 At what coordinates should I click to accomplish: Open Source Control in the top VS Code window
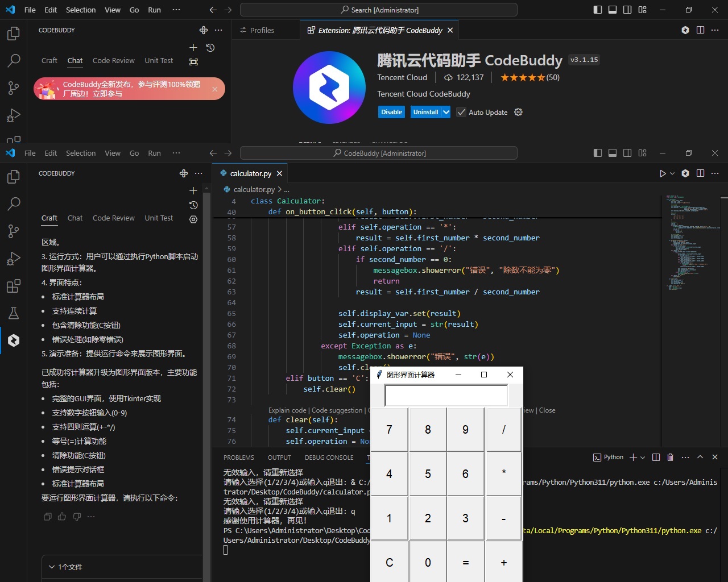coord(14,88)
